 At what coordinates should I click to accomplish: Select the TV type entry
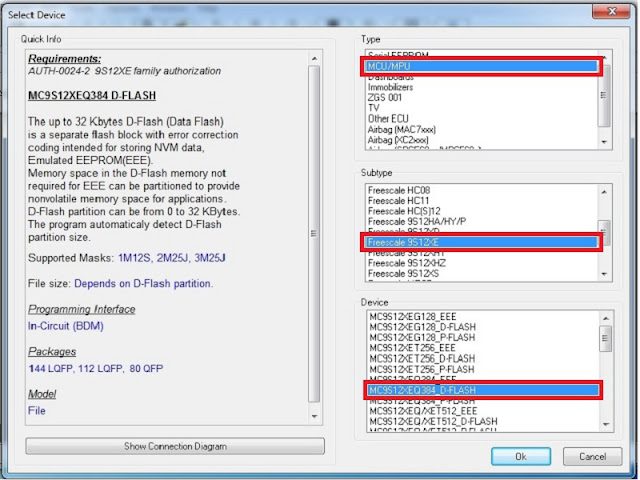click(373, 108)
